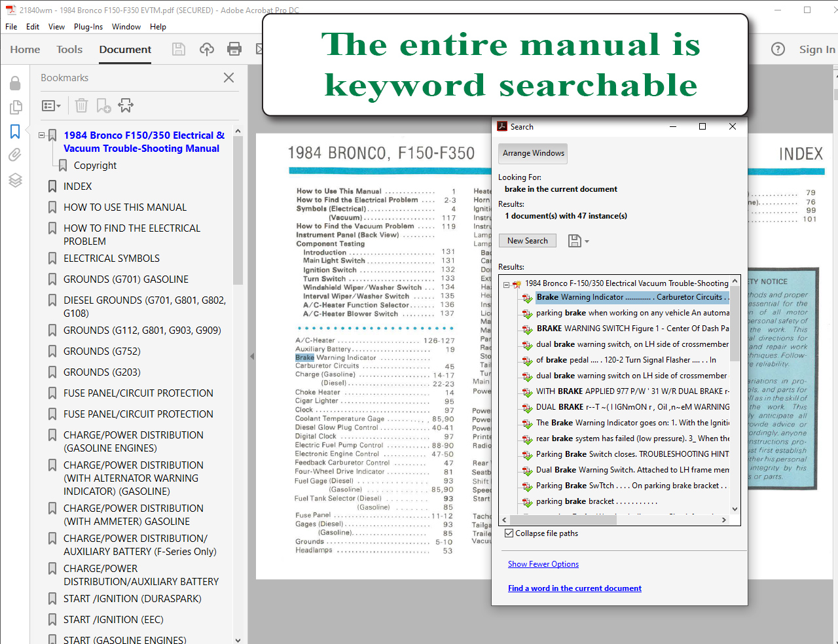Click the Search dialog Acrobat icon
The height and width of the screenshot is (644, 838).
click(x=502, y=126)
